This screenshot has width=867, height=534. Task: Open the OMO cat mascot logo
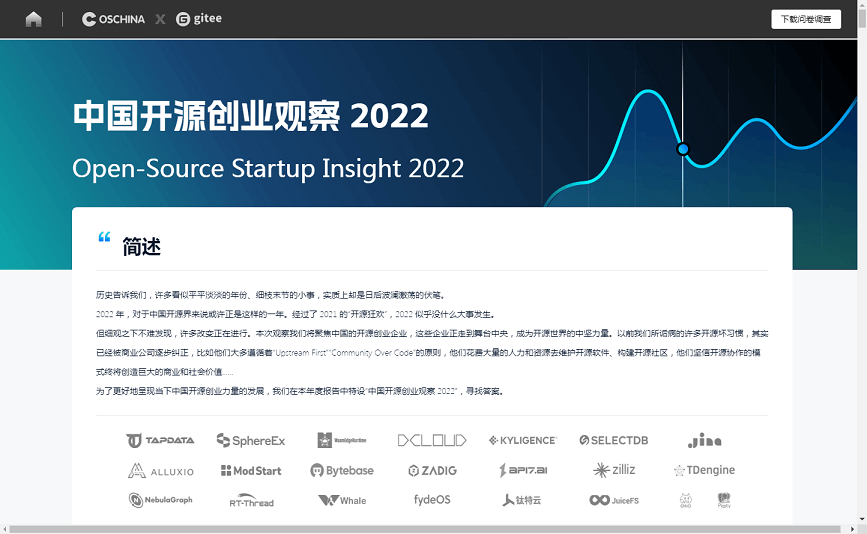click(686, 500)
